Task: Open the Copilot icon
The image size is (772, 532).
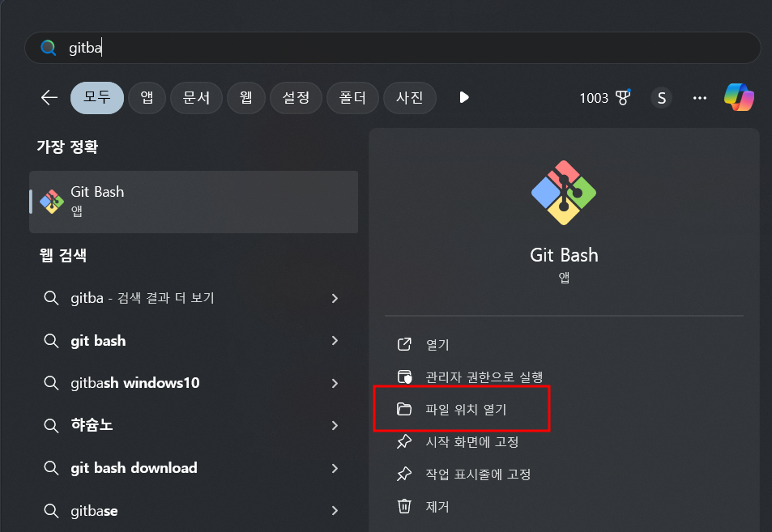Action: click(x=739, y=97)
